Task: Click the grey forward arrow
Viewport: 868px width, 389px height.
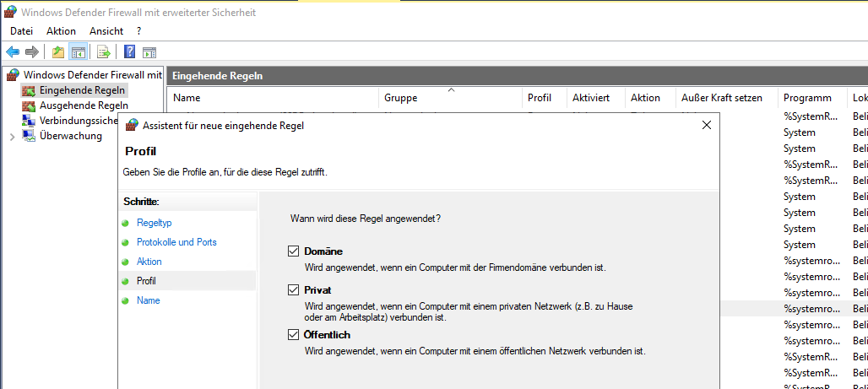Action: [32, 52]
